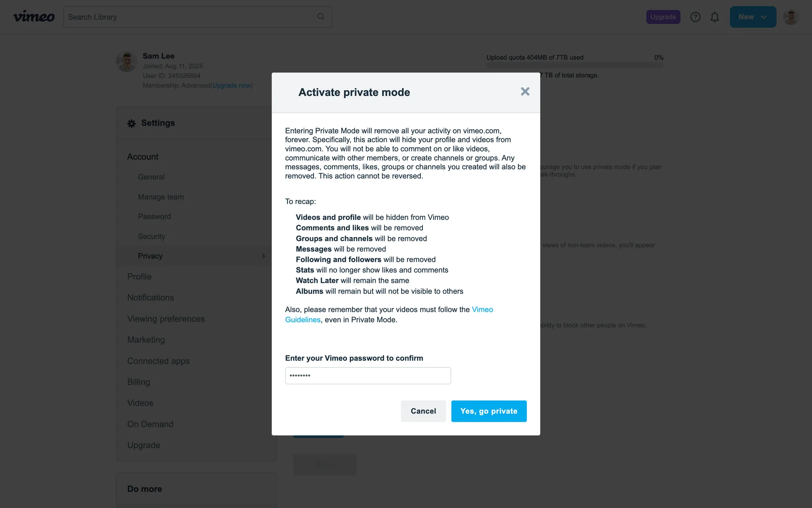Click the user avatar in top bar
The height and width of the screenshot is (508, 812).
coord(790,17)
